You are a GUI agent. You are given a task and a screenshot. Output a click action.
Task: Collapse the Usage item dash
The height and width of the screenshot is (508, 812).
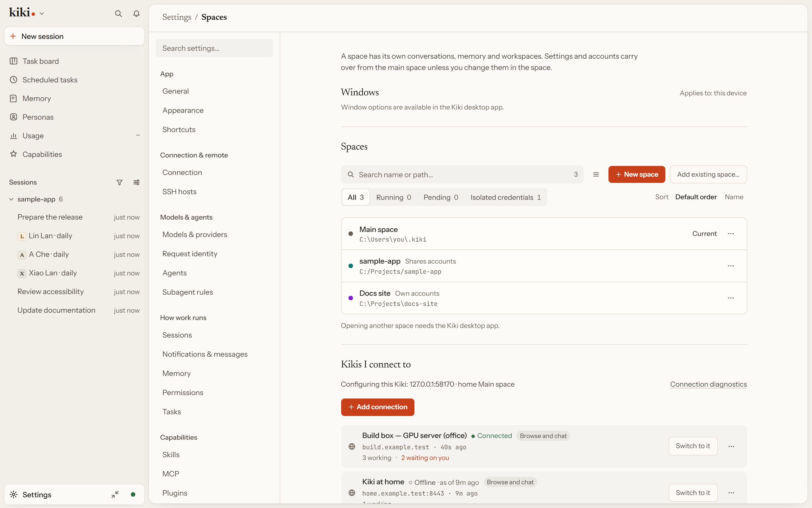point(138,135)
